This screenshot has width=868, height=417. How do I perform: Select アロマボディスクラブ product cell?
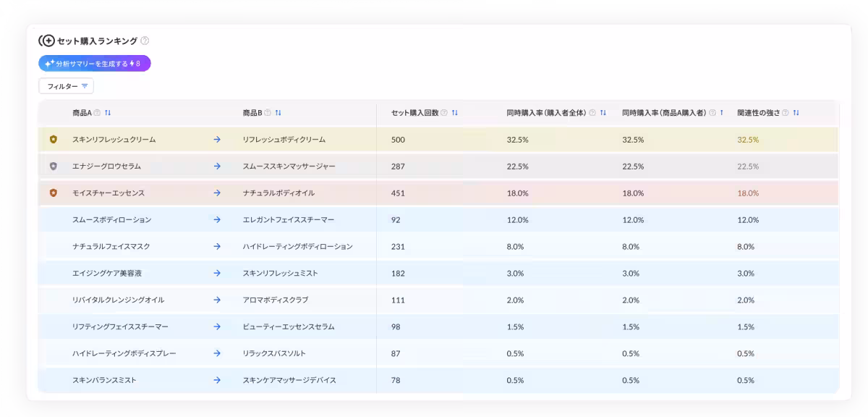(x=276, y=300)
